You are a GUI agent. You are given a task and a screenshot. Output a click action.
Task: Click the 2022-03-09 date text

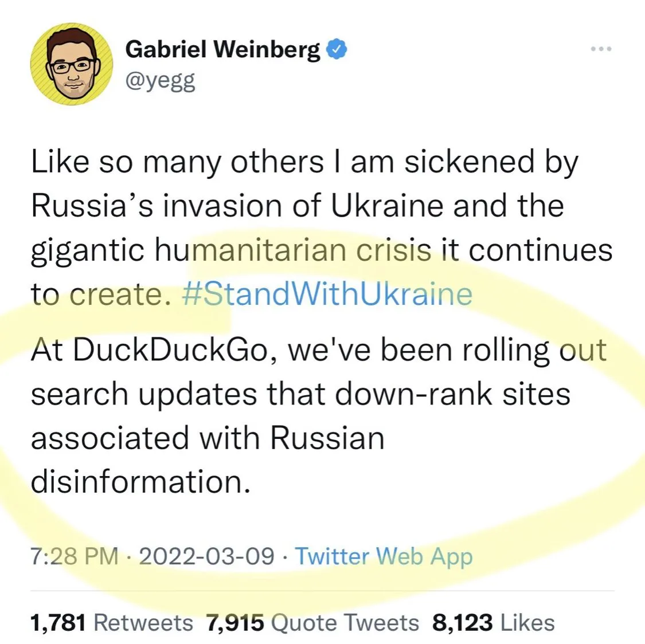point(206,556)
